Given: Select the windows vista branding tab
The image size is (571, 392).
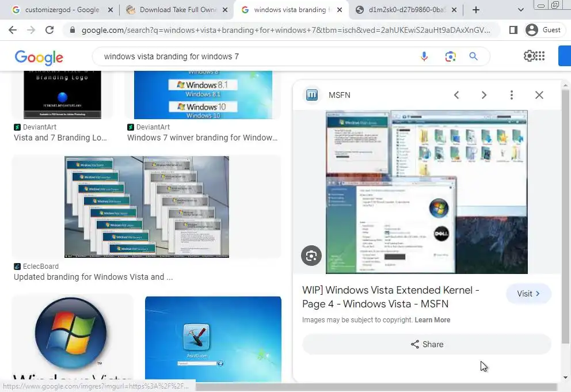Looking at the screenshot, I should pyautogui.click(x=290, y=10).
